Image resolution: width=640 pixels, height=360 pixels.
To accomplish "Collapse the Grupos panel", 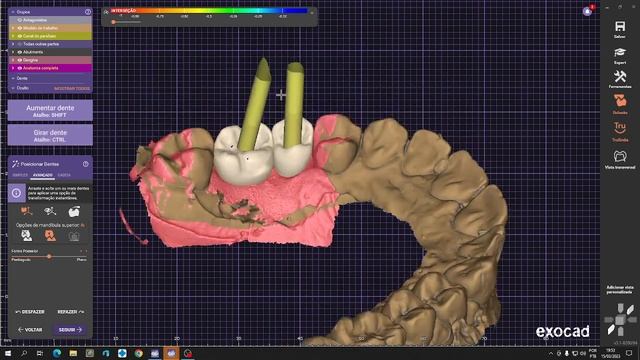I will (x=13, y=12).
